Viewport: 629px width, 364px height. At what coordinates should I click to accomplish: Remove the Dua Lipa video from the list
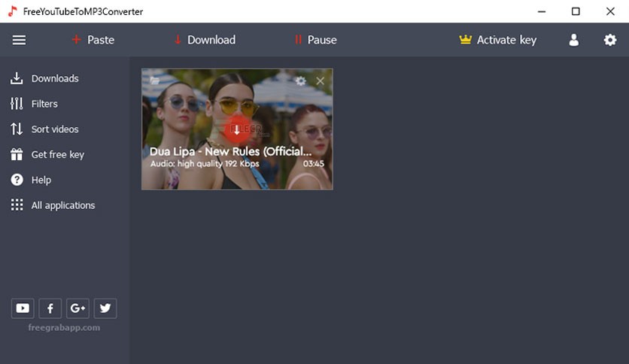click(x=320, y=81)
